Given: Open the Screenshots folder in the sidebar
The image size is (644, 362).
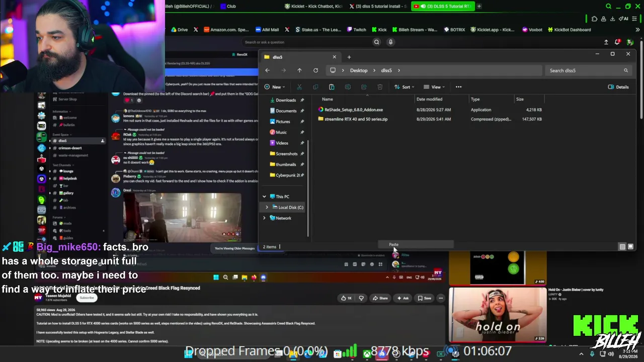Looking at the screenshot, I should [286, 154].
